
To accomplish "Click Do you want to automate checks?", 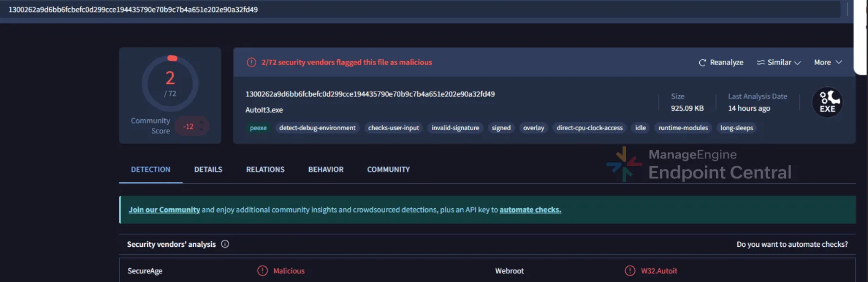I will click(x=792, y=245).
